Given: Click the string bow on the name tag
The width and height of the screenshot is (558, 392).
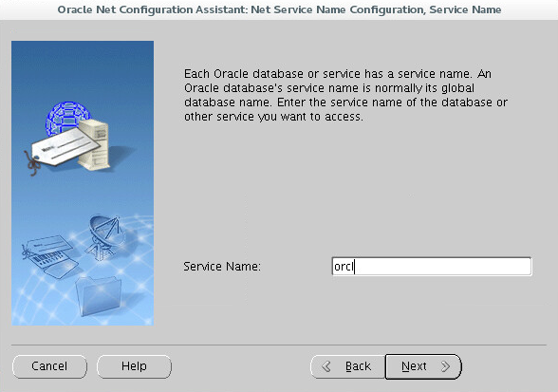Looking at the screenshot, I should [x=32, y=163].
